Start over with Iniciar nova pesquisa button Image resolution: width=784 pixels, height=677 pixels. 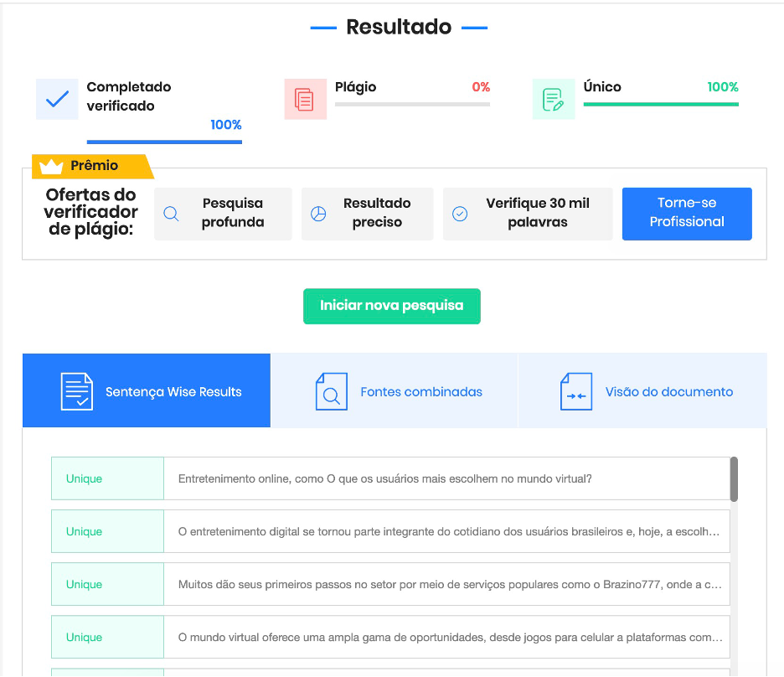point(391,306)
